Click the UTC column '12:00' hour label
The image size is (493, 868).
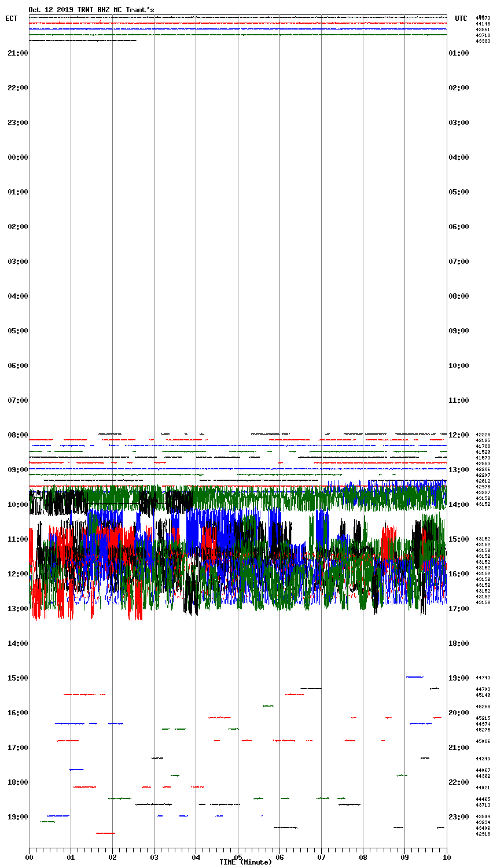pyautogui.click(x=459, y=435)
